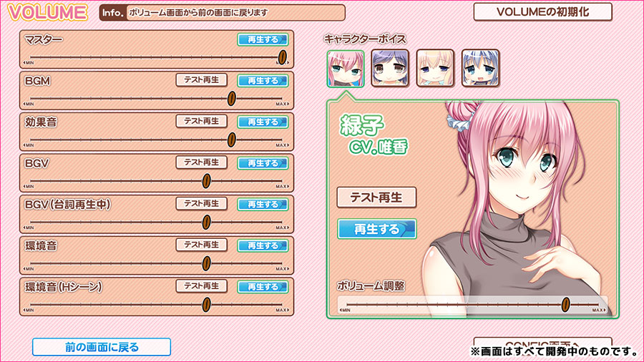Click VOLUMEの初期化 reset button
Image resolution: width=644 pixels, height=362 pixels.
click(x=543, y=12)
